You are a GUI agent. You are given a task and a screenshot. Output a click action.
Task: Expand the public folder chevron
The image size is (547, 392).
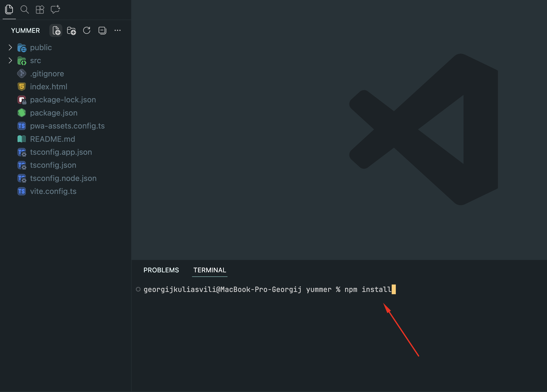point(10,47)
